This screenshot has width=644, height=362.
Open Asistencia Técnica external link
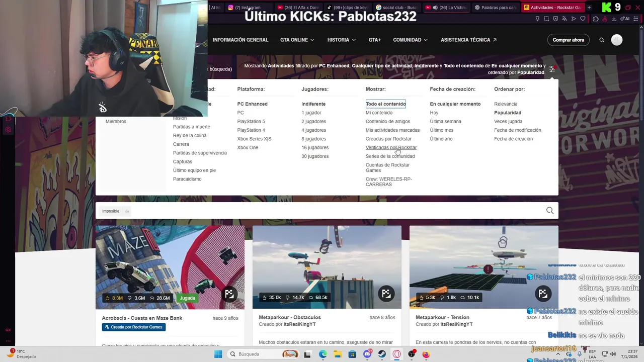[x=468, y=40]
